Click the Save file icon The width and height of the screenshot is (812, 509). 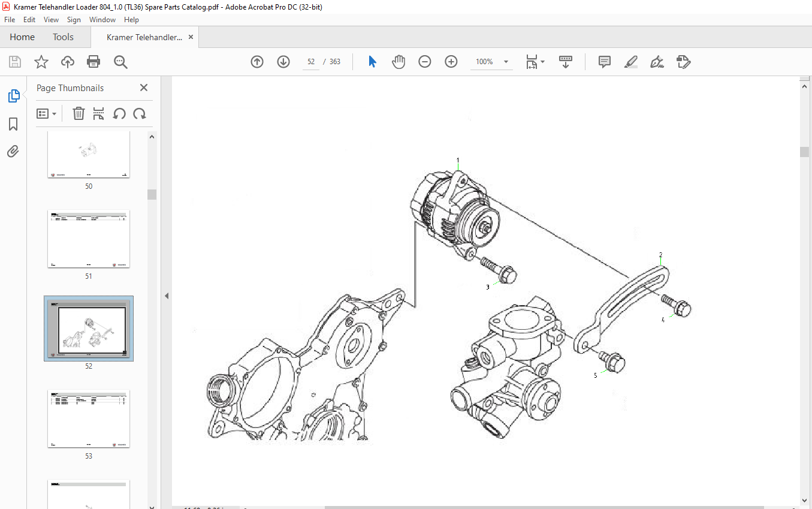(x=15, y=62)
